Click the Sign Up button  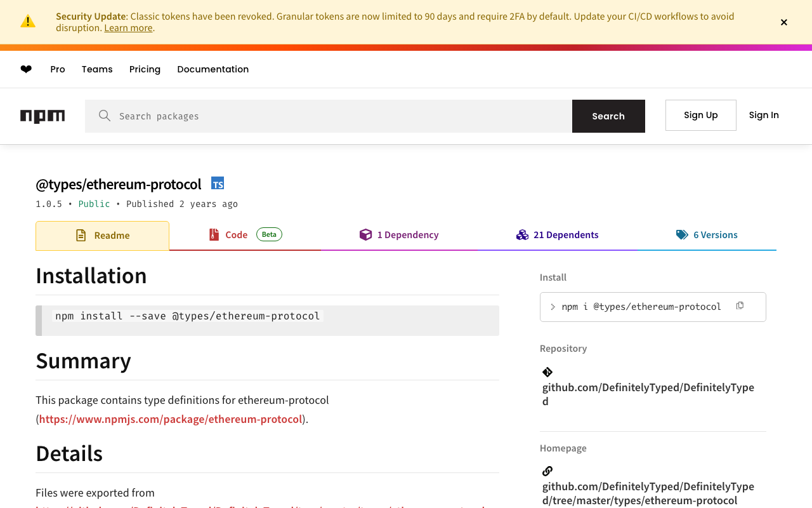[700, 115]
